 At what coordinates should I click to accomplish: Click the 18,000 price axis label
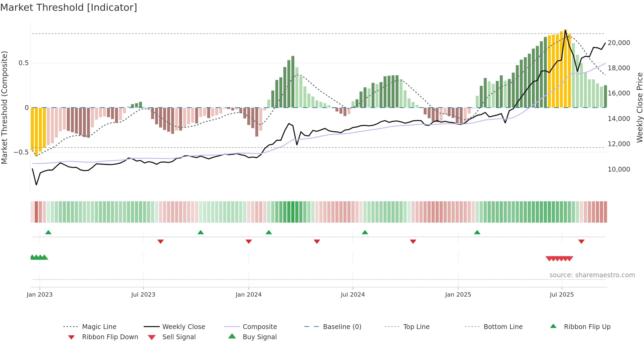point(619,68)
